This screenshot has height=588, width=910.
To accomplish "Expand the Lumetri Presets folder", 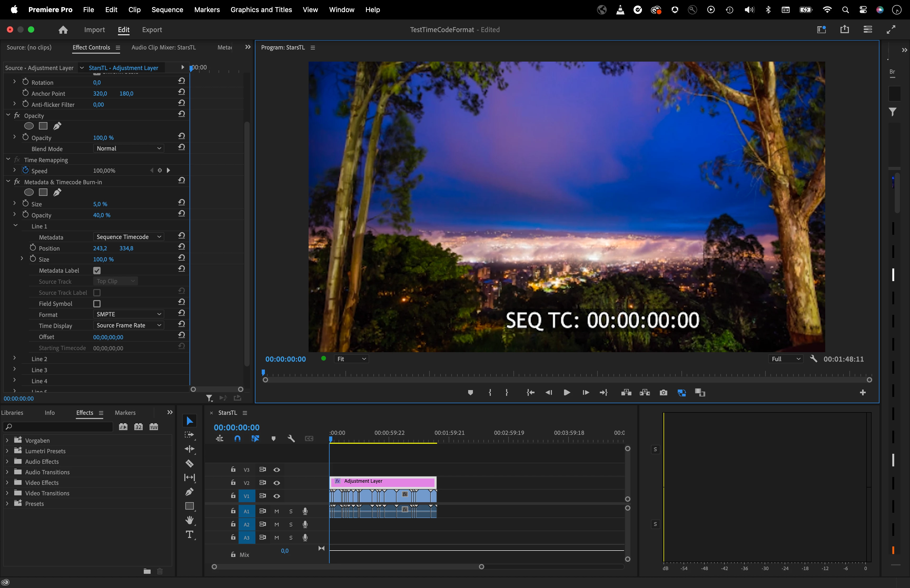I will [7, 451].
